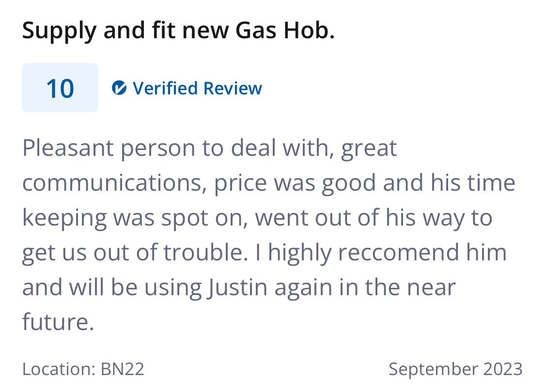Click the September 2023 date

point(455,369)
